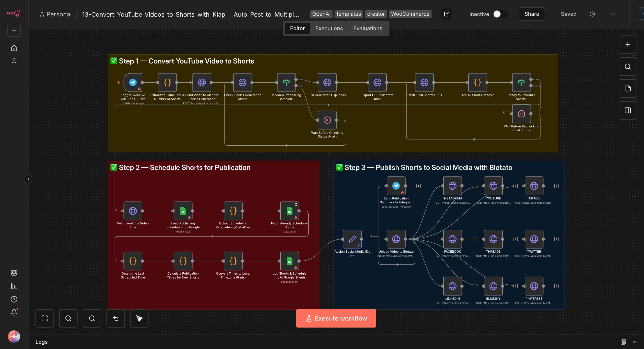Open the three-dots workflow options menu
This screenshot has width=644, height=349.
614,14
